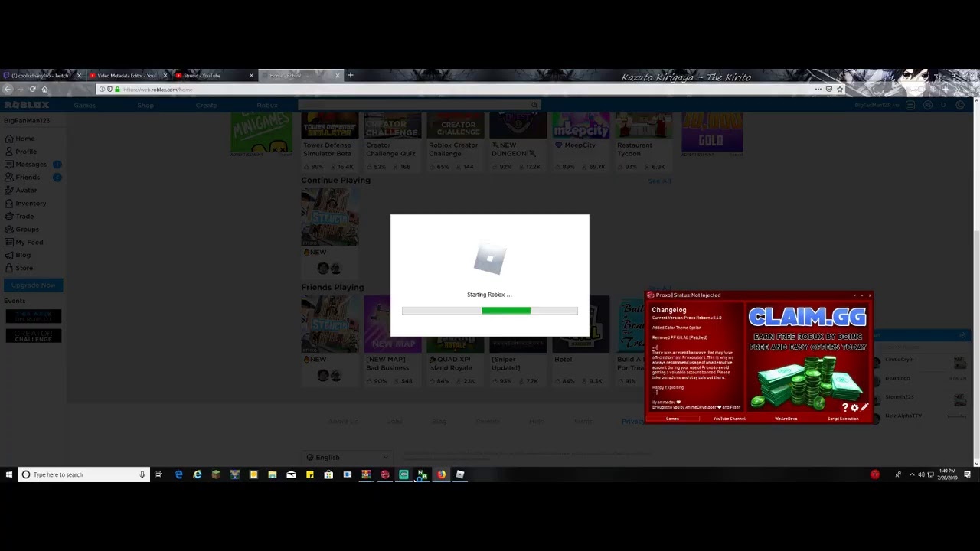Image resolution: width=980 pixels, height=551 pixels.
Task: Open Profile in the Roblox sidebar
Action: pos(21,152)
